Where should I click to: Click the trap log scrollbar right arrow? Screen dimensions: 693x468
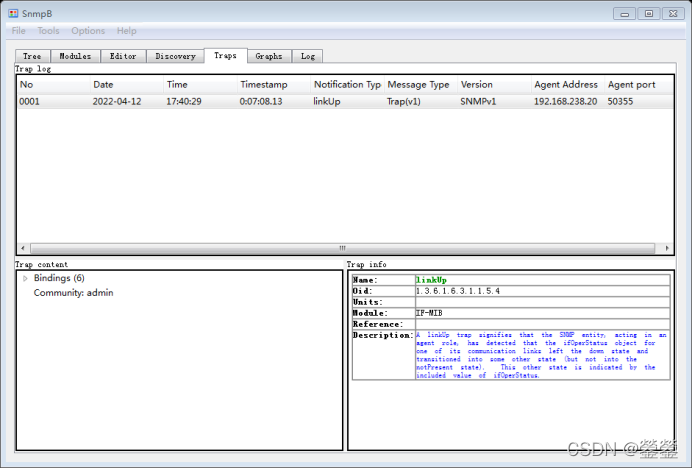pos(667,248)
